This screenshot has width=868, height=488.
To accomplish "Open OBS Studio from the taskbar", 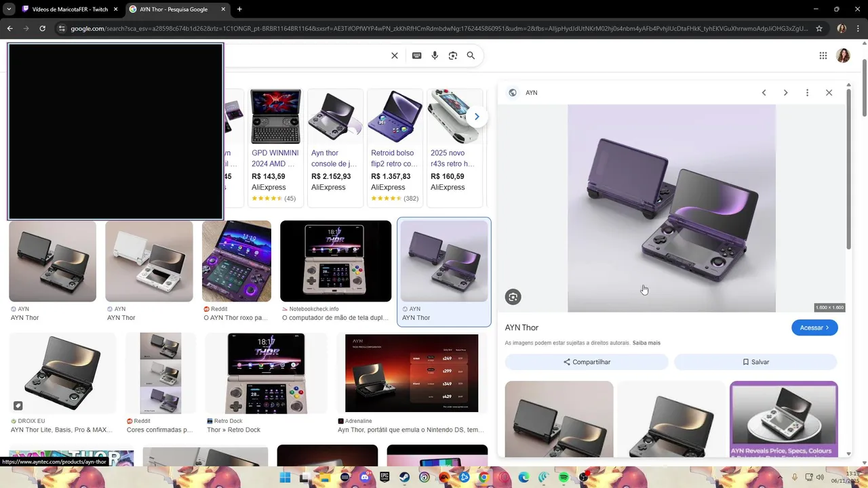I will [x=583, y=477].
